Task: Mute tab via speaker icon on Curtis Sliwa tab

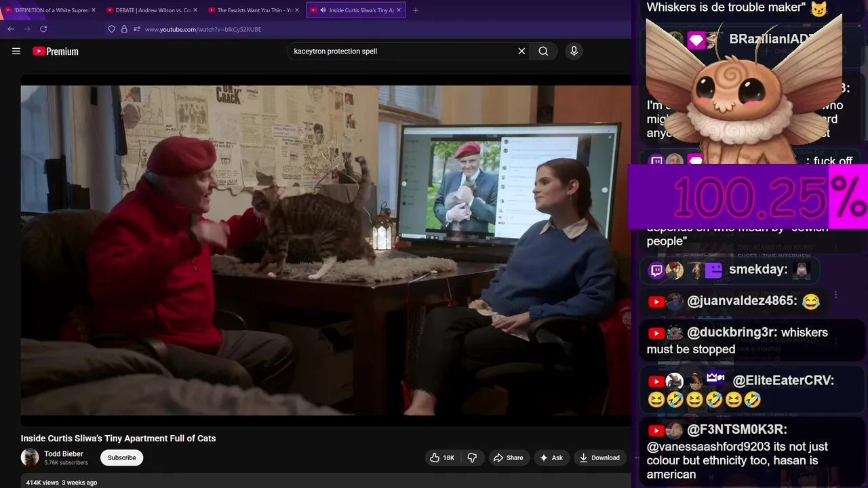Action: pos(323,10)
